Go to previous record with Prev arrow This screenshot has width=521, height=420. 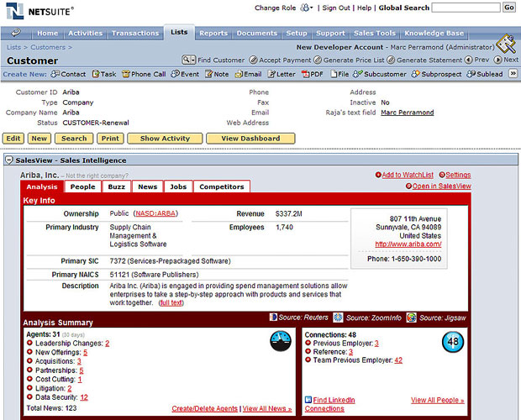click(x=469, y=60)
